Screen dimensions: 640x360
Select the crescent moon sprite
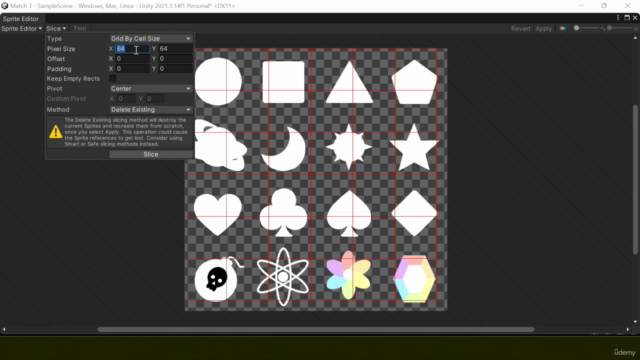(283, 149)
